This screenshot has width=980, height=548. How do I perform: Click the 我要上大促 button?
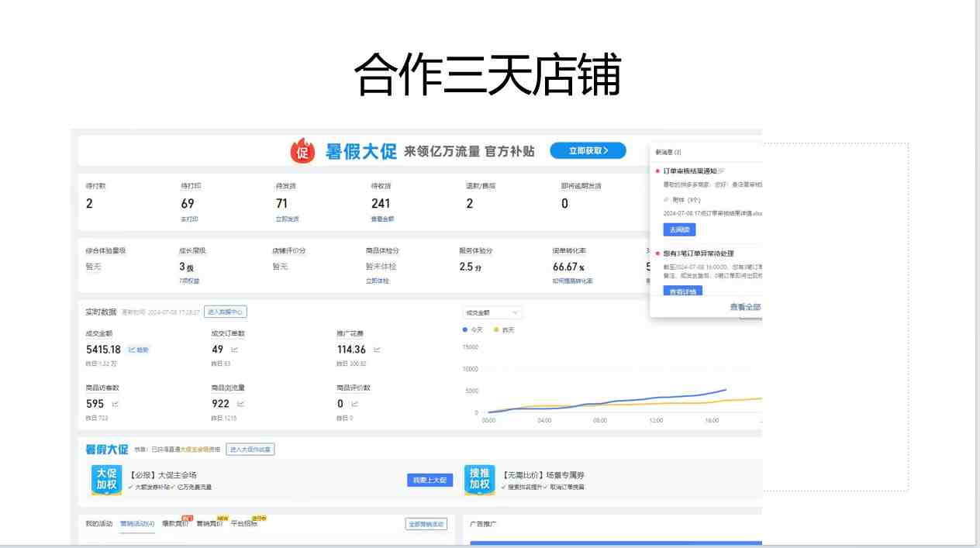430,479
